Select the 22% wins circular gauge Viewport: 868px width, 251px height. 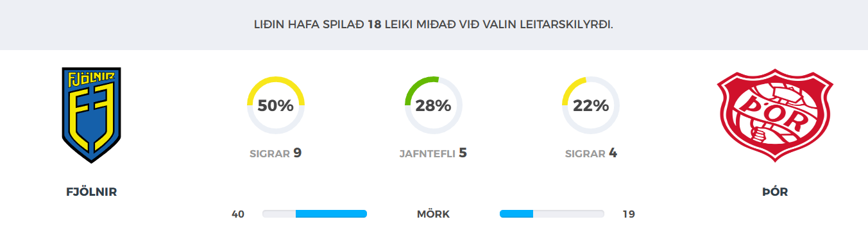coord(591,105)
